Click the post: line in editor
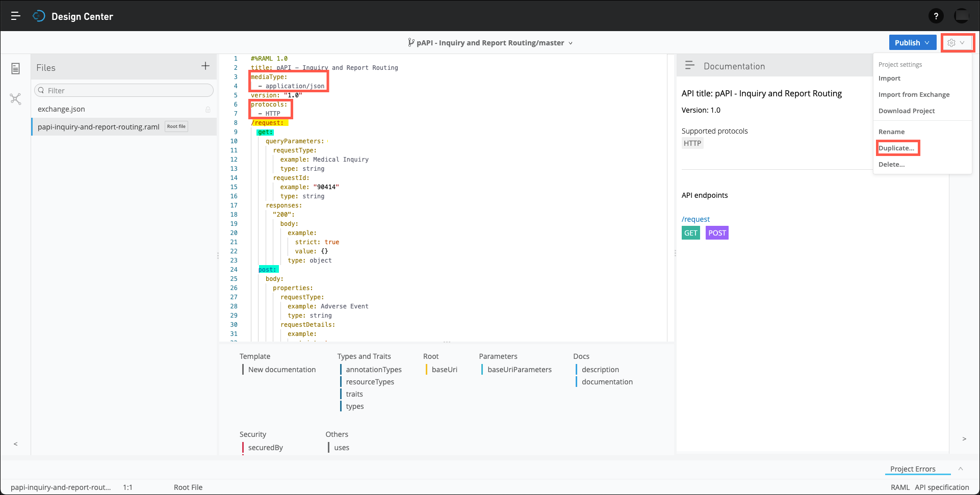The width and height of the screenshot is (980, 495). (268, 270)
